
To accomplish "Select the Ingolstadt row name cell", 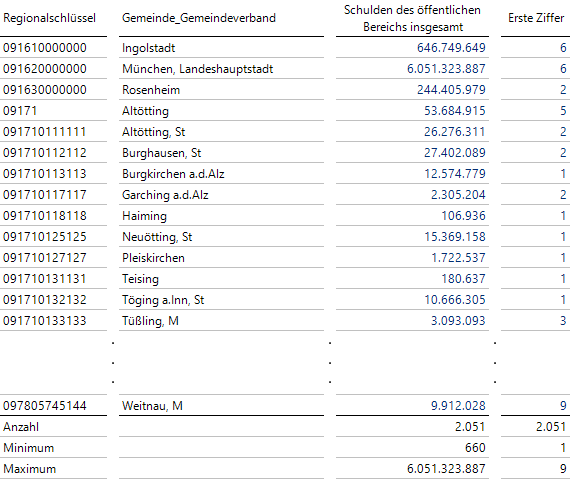I will click(x=148, y=48).
